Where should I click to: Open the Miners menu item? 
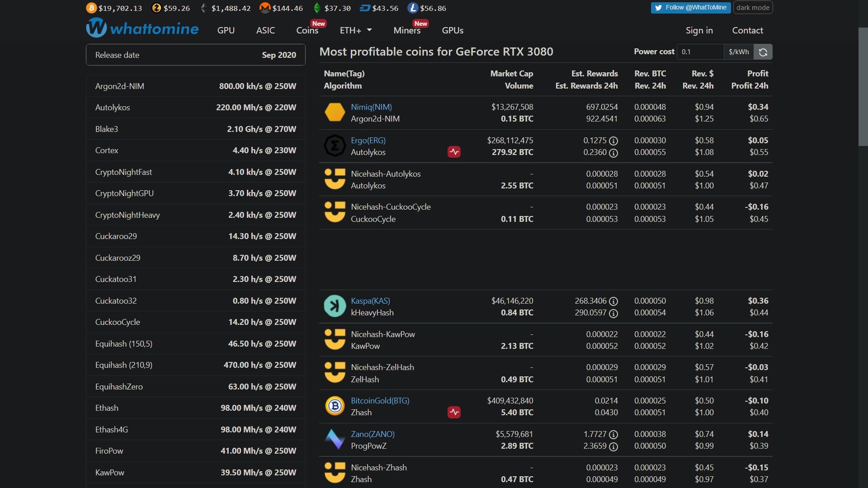(407, 30)
